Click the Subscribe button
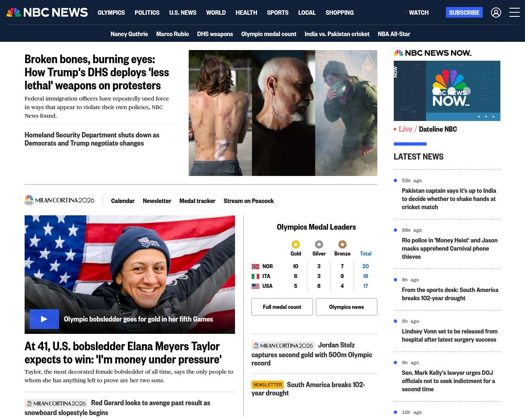The image size is (525, 420). pos(464,13)
